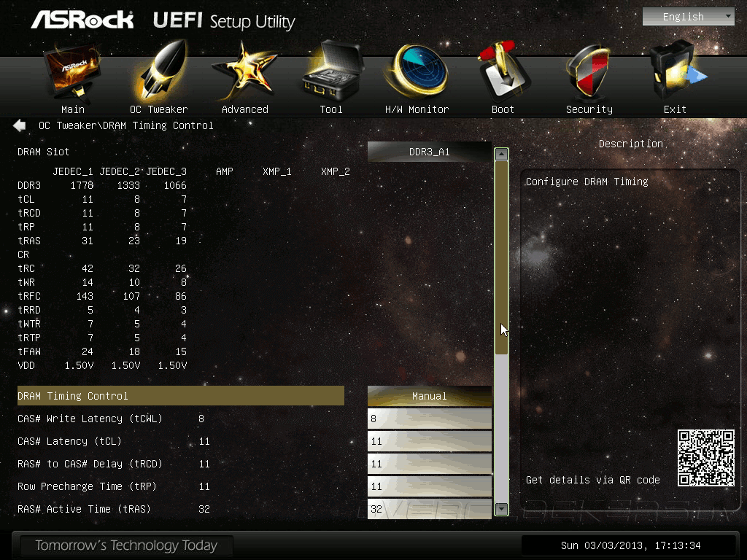The image size is (747, 560).
Task: Select the CAS# Write Latency (tCWL) label
Action: pos(90,419)
